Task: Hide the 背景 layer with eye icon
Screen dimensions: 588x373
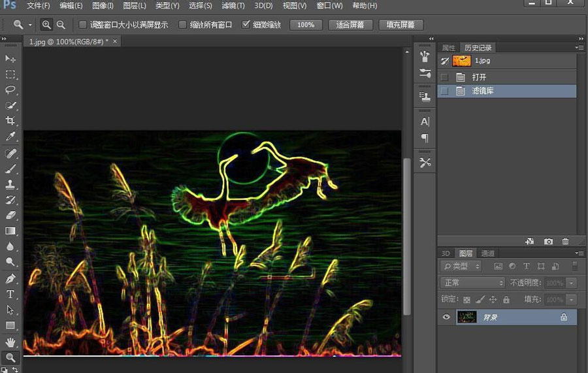Action: pos(447,317)
